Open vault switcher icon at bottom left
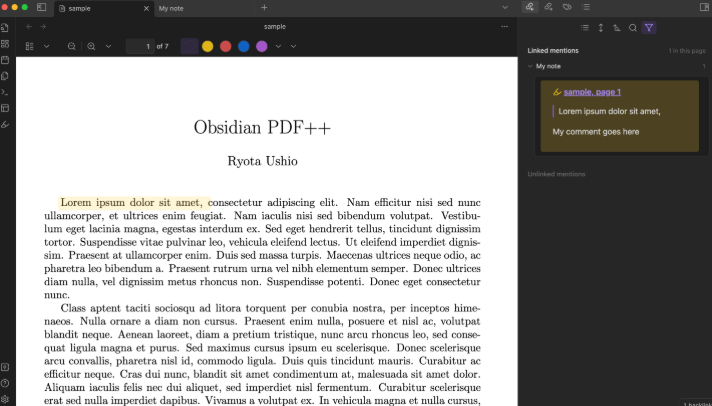Viewport: 712px width, 406px height. coord(5,367)
